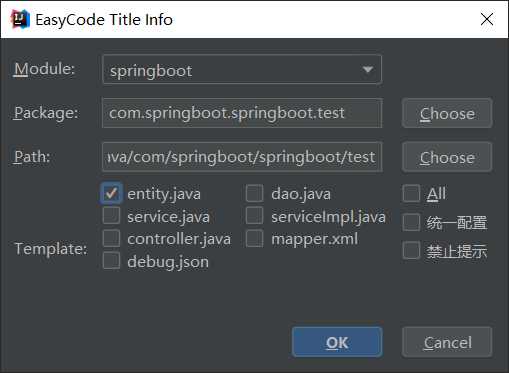The height and width of the screenshot is (373, 509).
Task: Click the Path text field
Action: 242,157
